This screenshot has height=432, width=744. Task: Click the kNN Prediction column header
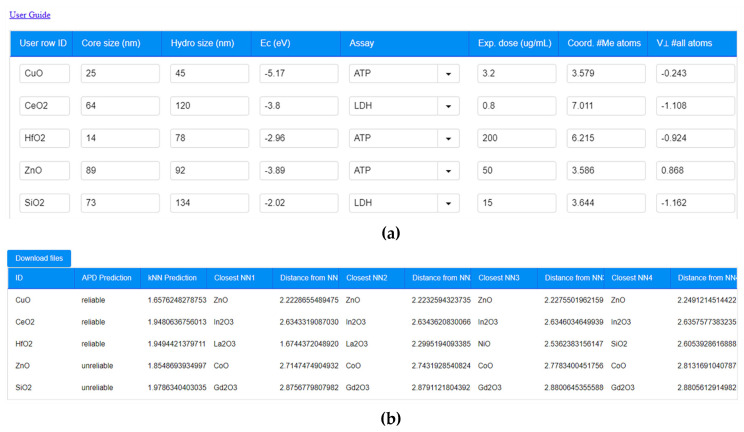pos(172,278)
